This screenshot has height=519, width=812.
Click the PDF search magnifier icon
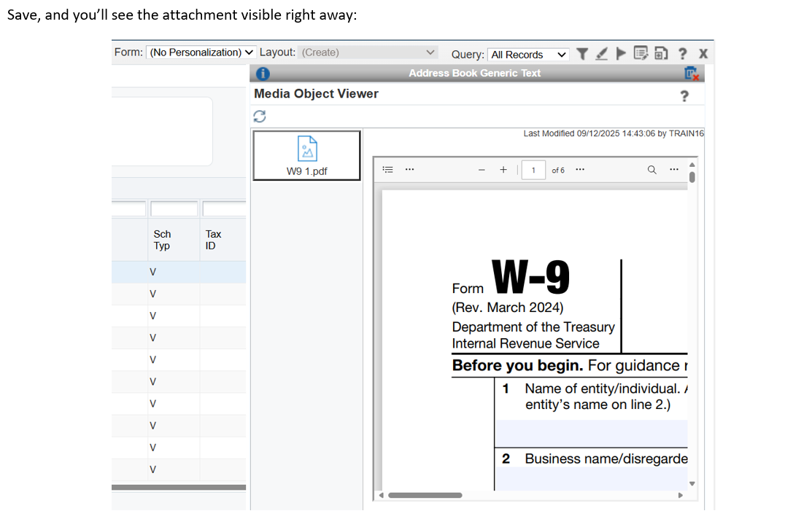point(651,170)
